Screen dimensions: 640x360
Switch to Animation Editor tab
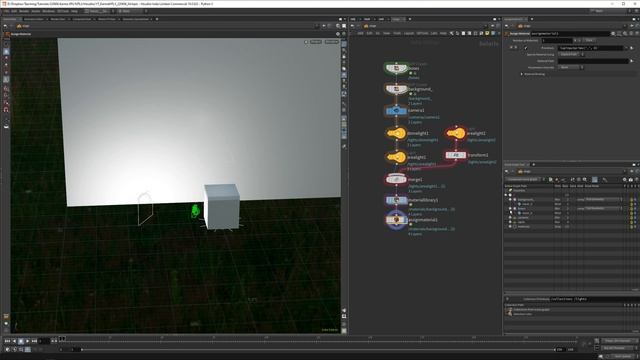(33, 19)
